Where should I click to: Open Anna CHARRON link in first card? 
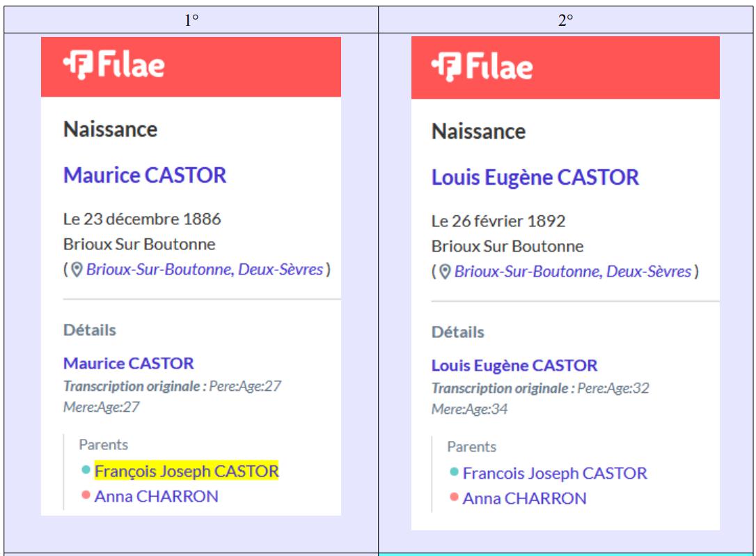point(156,496)
